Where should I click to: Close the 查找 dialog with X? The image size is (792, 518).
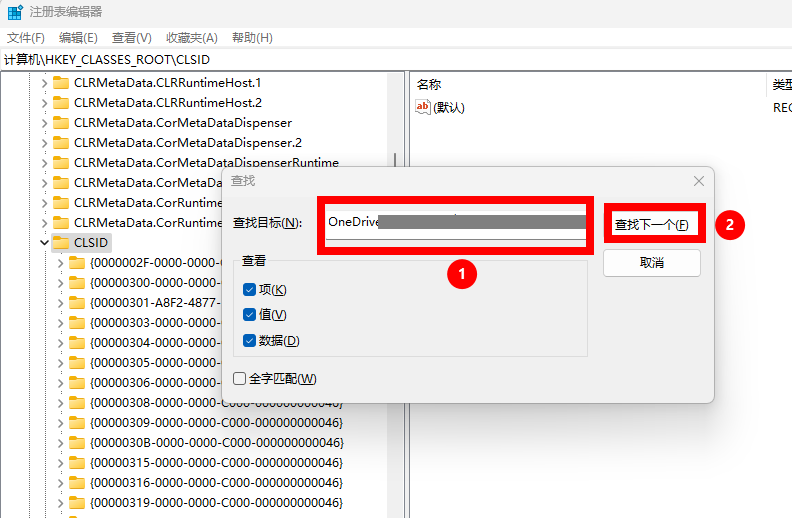699,181
